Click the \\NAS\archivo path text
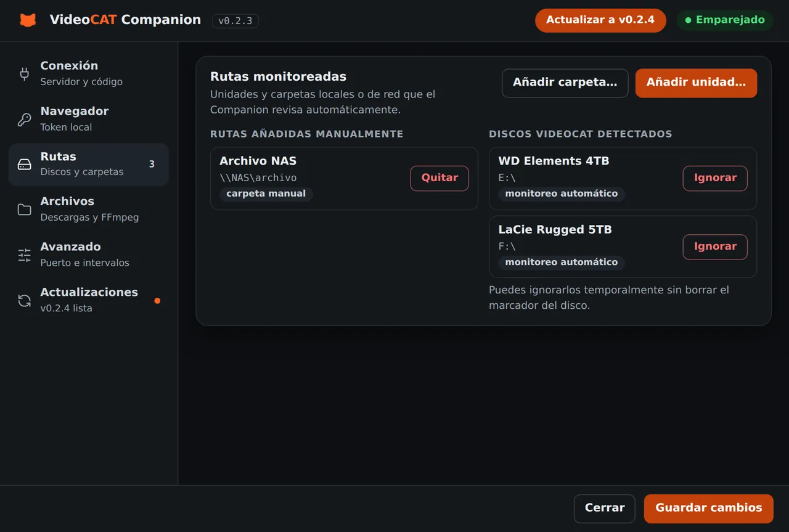 coord(258,178)
